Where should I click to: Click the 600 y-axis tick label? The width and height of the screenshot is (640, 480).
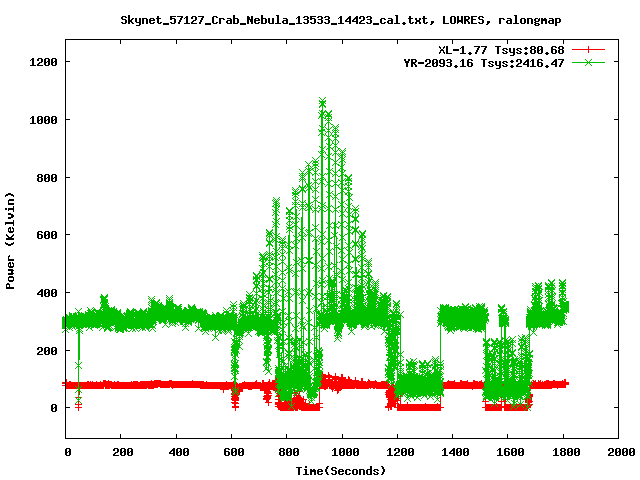click(47, 235)
